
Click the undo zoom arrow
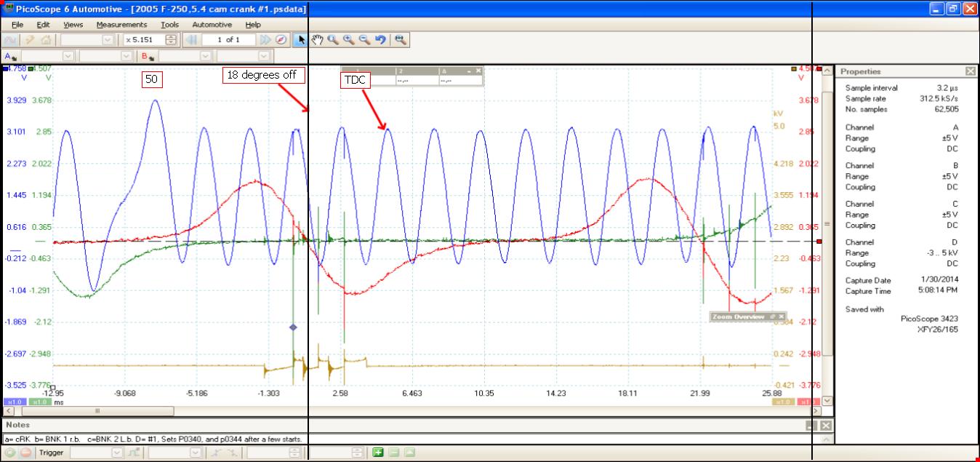[x=380, y=40]
